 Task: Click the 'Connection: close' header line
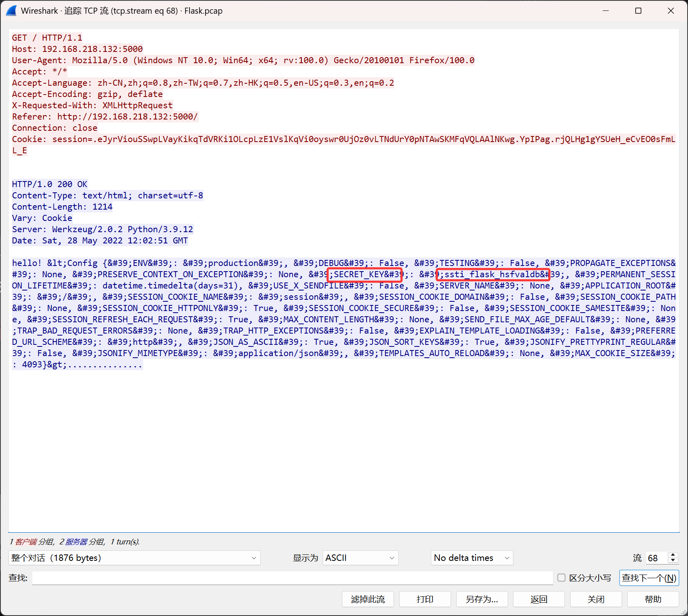point(55,128)
